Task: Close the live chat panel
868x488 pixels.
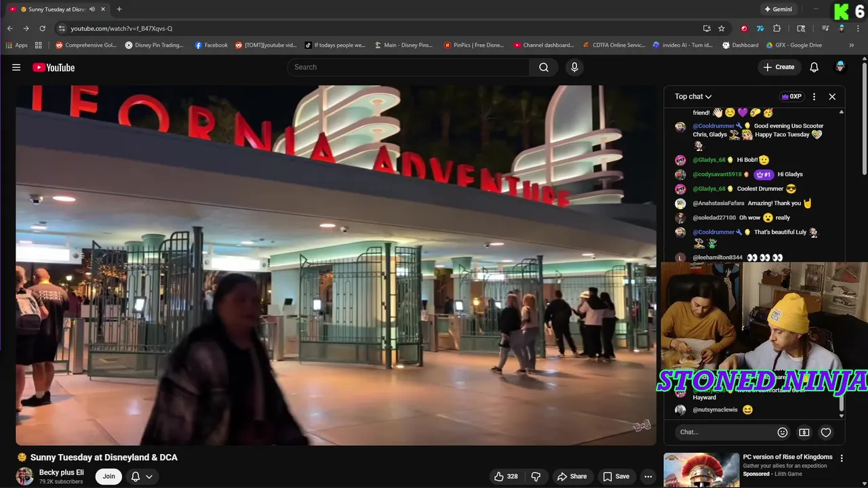Action: click(832, 96)
